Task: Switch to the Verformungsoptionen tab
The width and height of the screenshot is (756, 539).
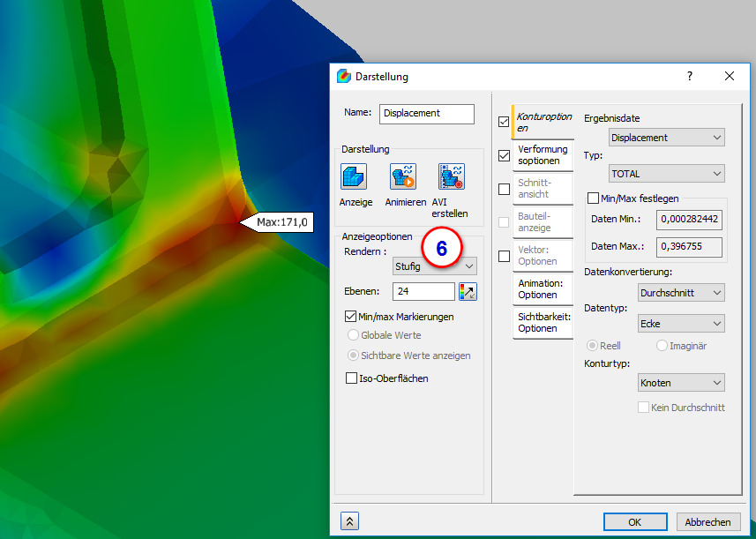Action: pyautogui.click(x=543, y=155)
